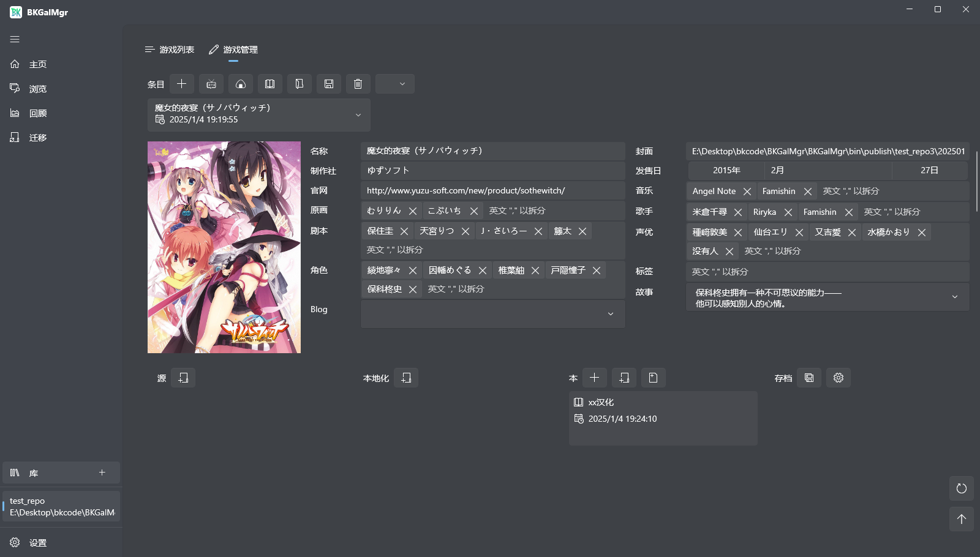Expand the 故事 story text field
The image size is (980, 557).
954,297
